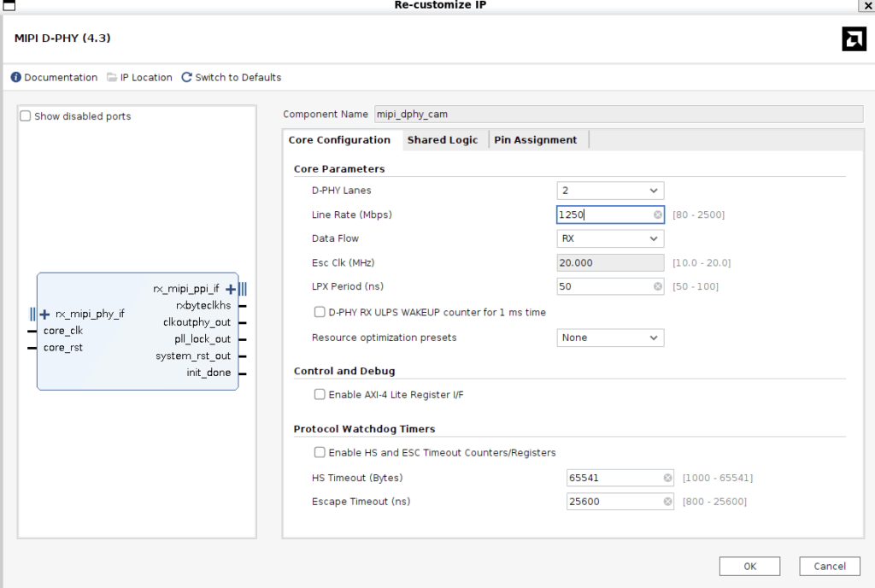The height and width of the screenshot is (588, 875).
Task: Click the HS Timeout (Bytes) input field
Action: (x=620, y=478)
